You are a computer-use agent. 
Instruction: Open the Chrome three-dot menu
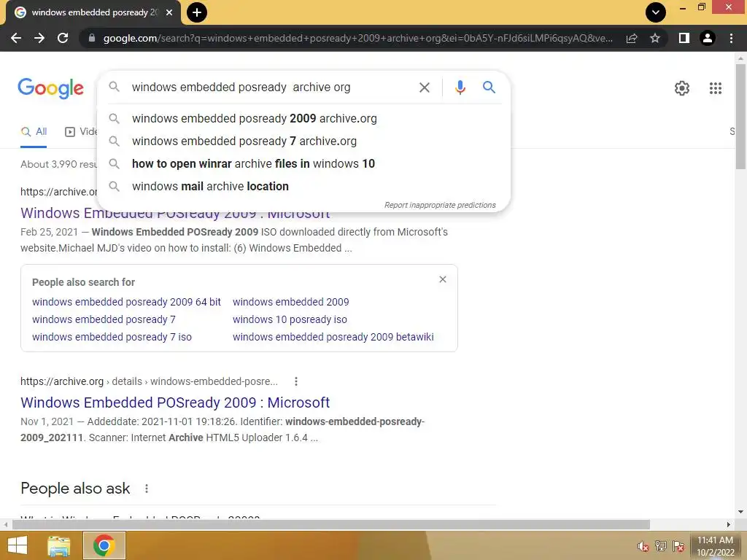point(731,38)
